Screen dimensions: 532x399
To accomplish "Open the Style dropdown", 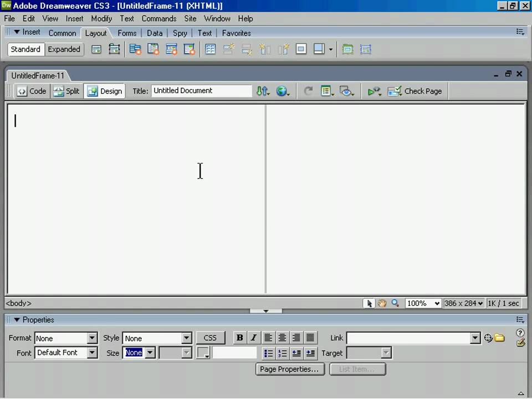I will pos(186,338).
